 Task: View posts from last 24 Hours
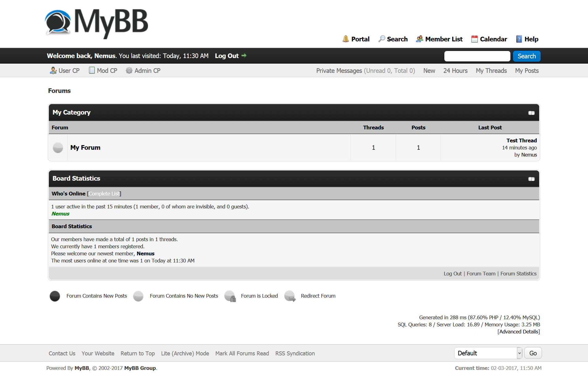click(455, 70)
